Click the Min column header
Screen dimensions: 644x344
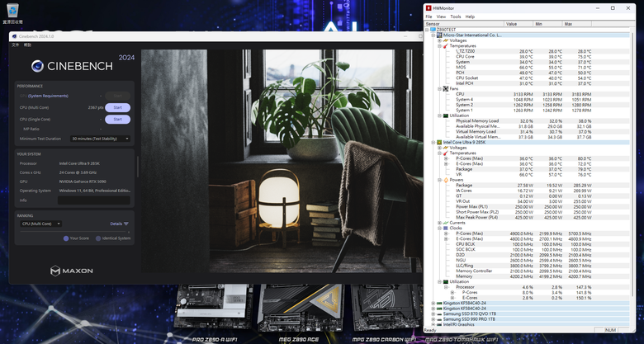click(x=547, y=24)
